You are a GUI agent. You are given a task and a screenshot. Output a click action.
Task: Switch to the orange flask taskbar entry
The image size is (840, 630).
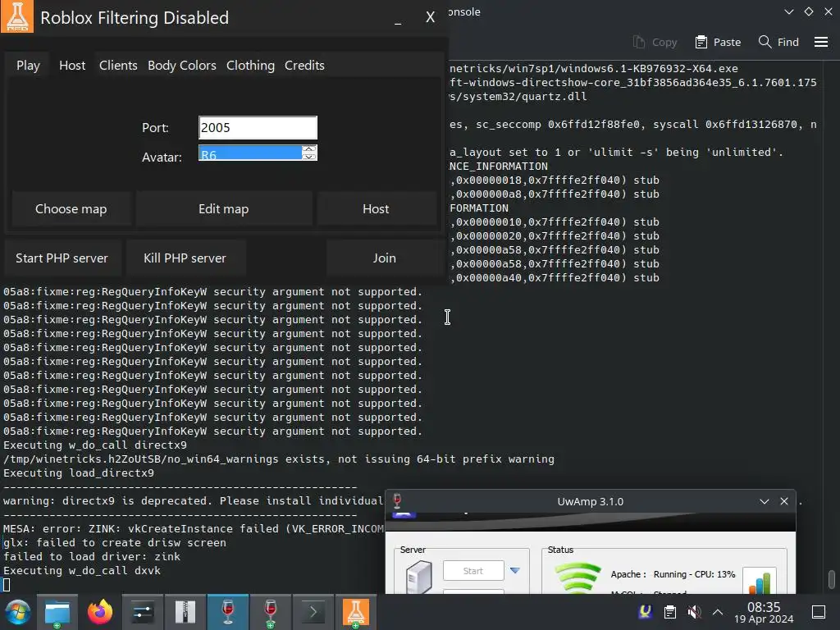(x=356, y=612)
